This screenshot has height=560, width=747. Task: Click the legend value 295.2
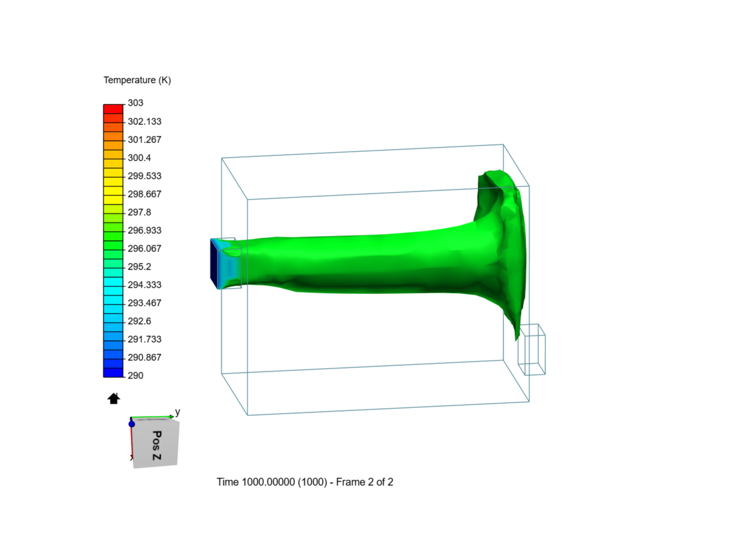coord(140,267)
